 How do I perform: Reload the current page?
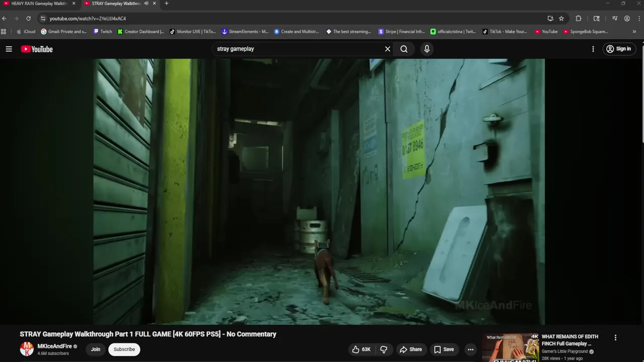coord(28,19)
